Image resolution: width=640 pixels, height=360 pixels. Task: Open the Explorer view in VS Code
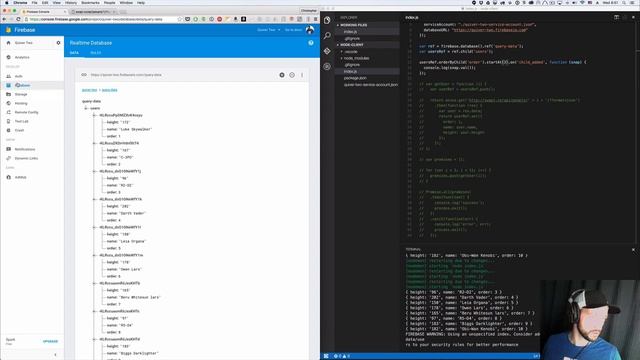pos(327,20)
